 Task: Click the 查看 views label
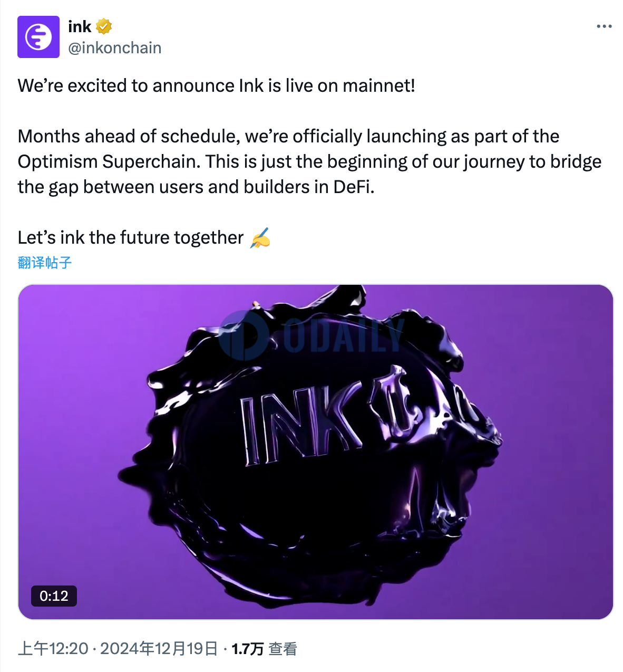point(283,649)
